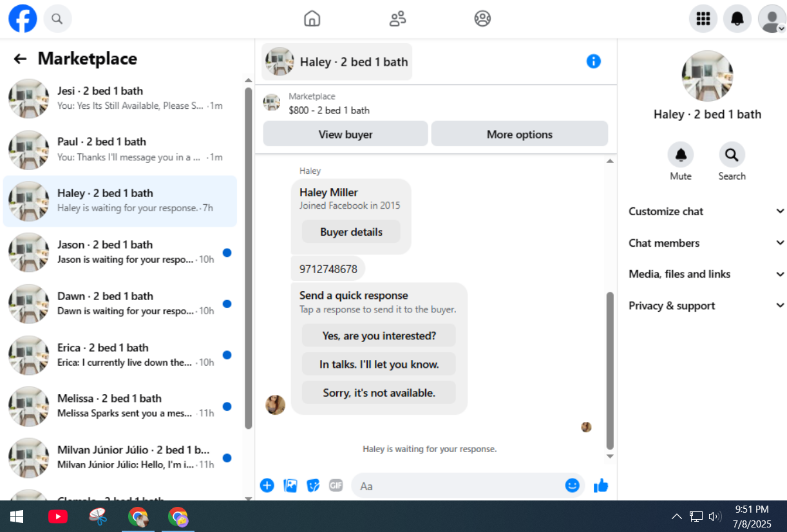
Task: Open Dawn's conversation in the list
Action: click(120, 304)
